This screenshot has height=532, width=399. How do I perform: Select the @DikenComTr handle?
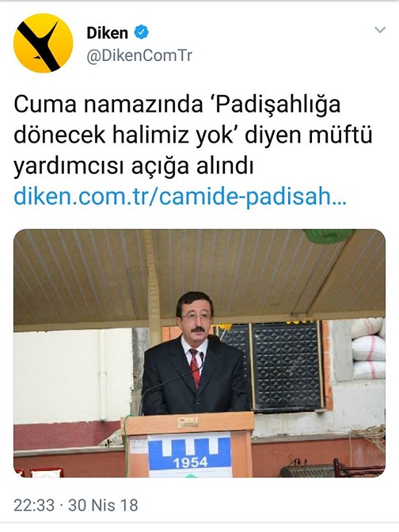tap(139, 56)
